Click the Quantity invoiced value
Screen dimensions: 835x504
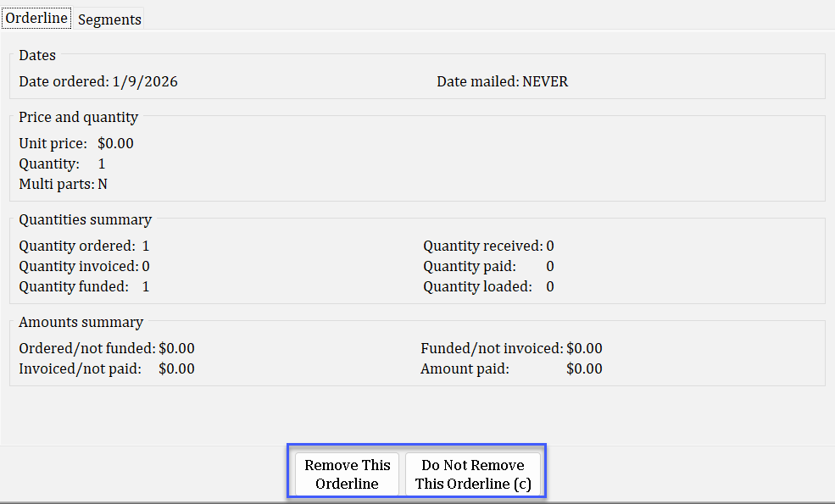point(146,266)
